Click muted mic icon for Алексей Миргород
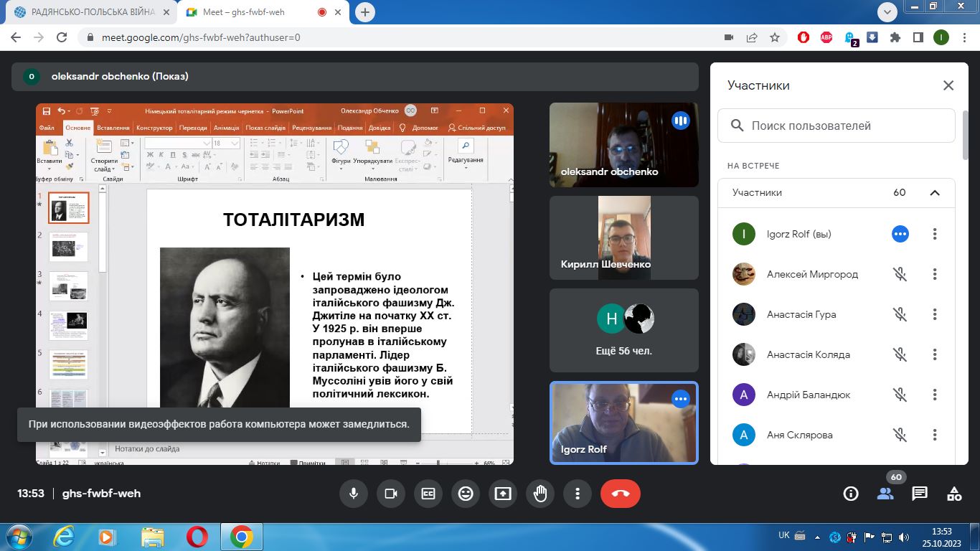 coord(900,274)
